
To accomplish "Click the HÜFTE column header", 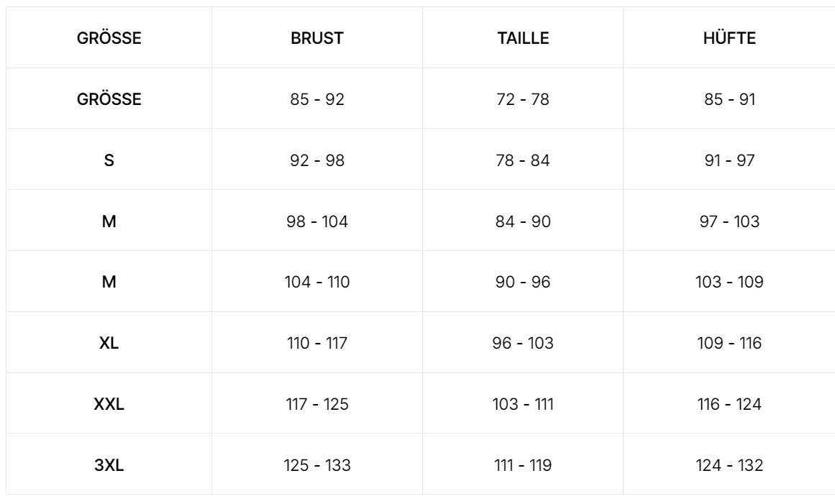I will (729, 39).
